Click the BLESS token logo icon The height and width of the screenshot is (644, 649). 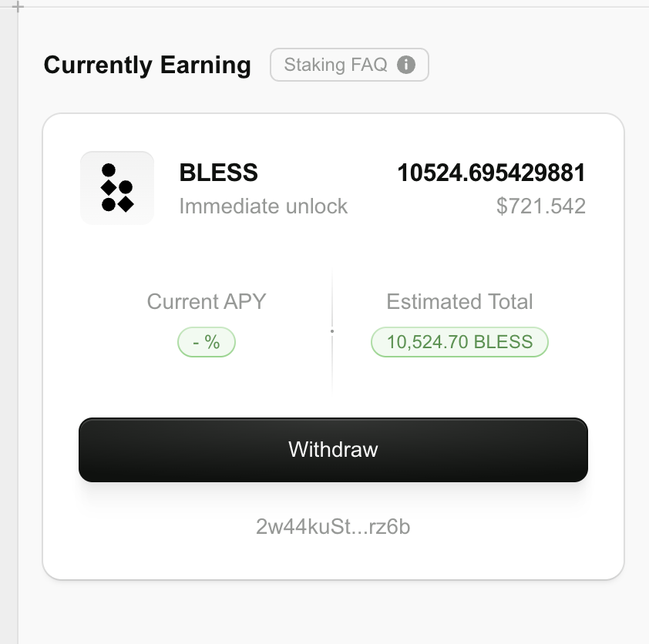click(x=117, y=187)
